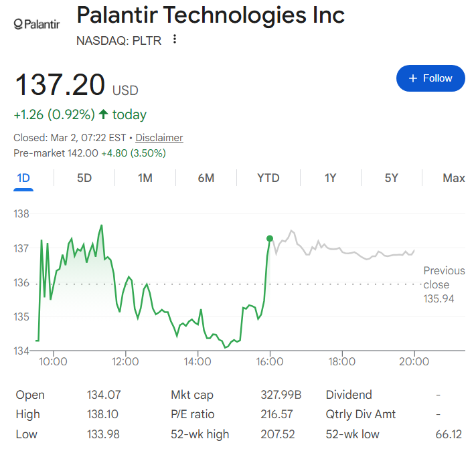The height and width of the screenshot is (457, 476).
Task: Select the 5Y time range tab
Action: 392,178
